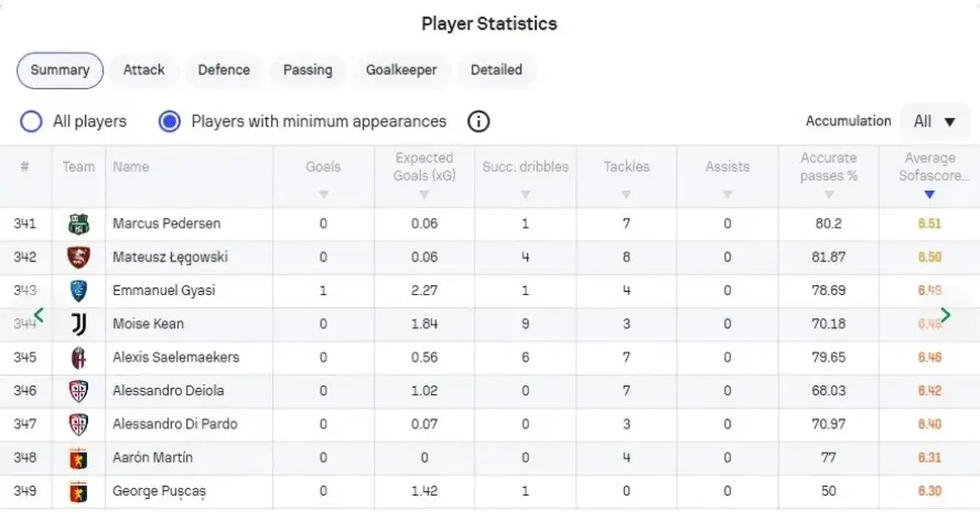Click the Juventus logo beside Moise Kean
The width and height of the screenshot is (980, 522).
[x=78, y=324]
